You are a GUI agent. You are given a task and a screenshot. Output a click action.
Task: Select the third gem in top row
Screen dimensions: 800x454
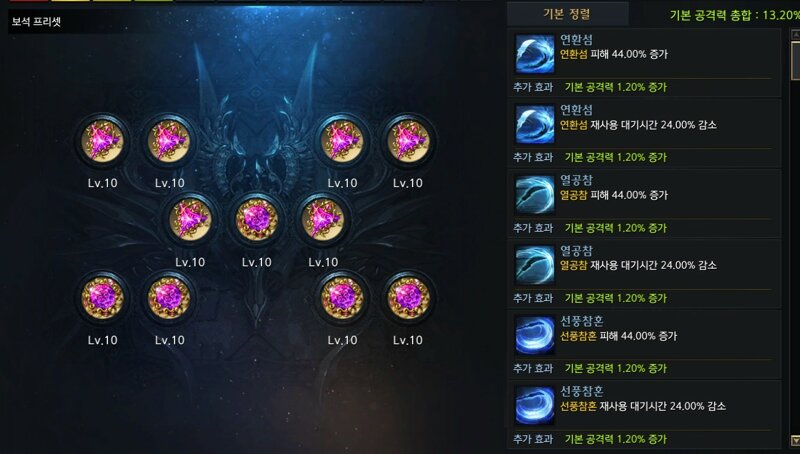point(342,141)
